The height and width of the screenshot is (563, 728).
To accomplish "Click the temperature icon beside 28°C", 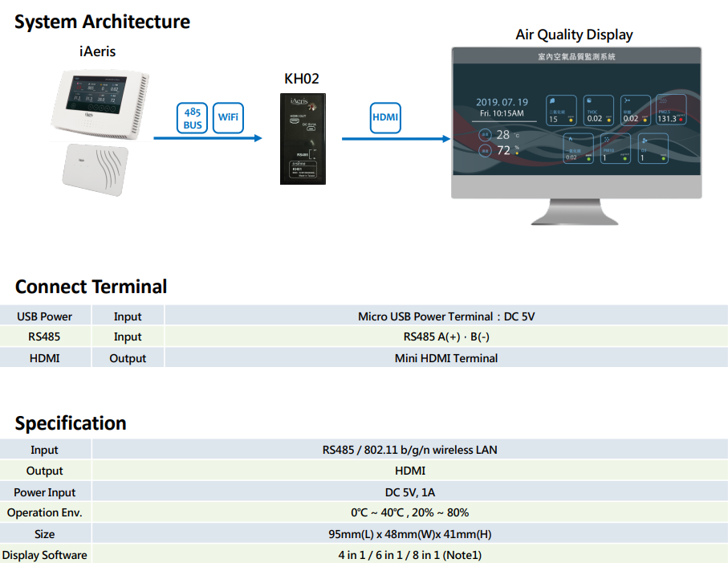I will (x=485, y=136).
